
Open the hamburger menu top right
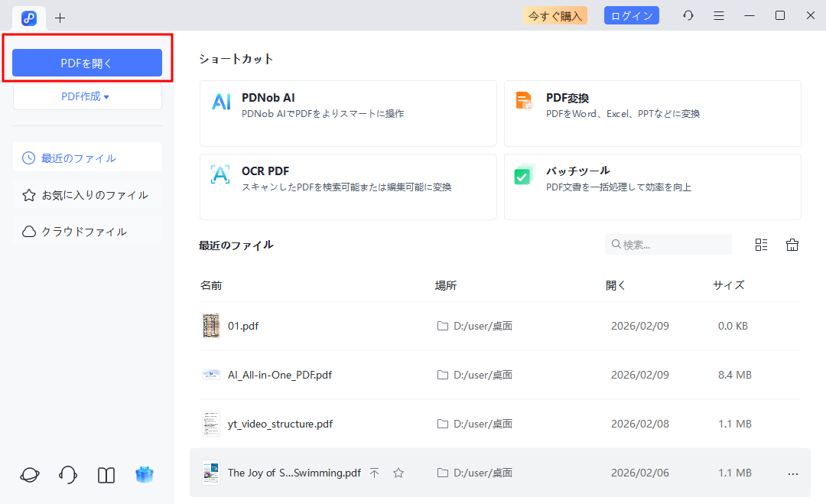719,15
